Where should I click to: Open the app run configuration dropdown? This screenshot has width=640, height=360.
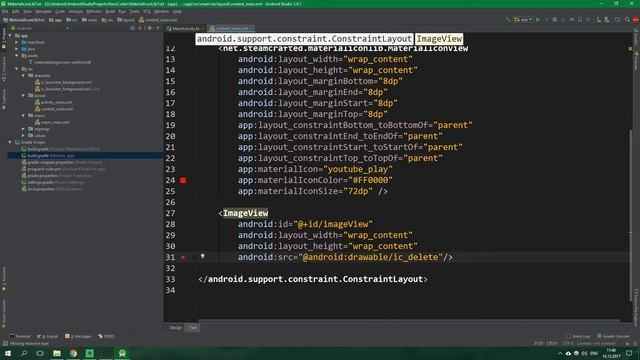[x=523, y=20]
